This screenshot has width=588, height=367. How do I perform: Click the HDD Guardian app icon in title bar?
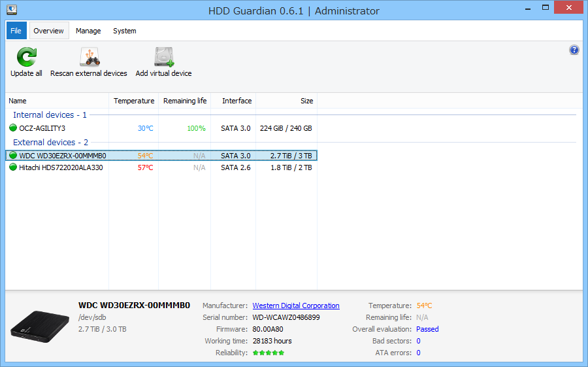point(12,10)
